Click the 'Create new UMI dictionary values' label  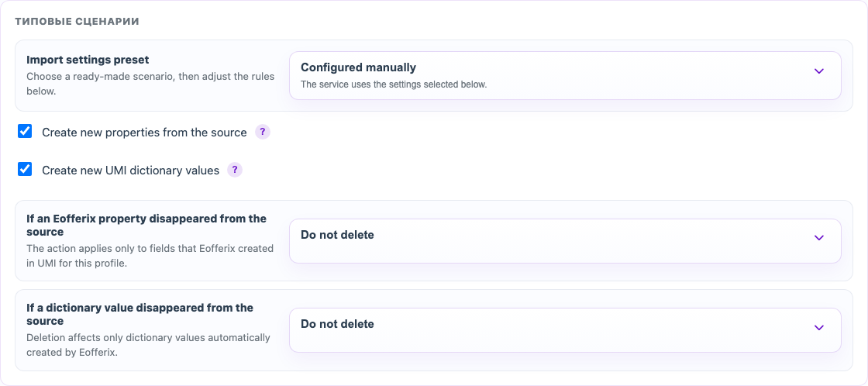coord(131,171)
